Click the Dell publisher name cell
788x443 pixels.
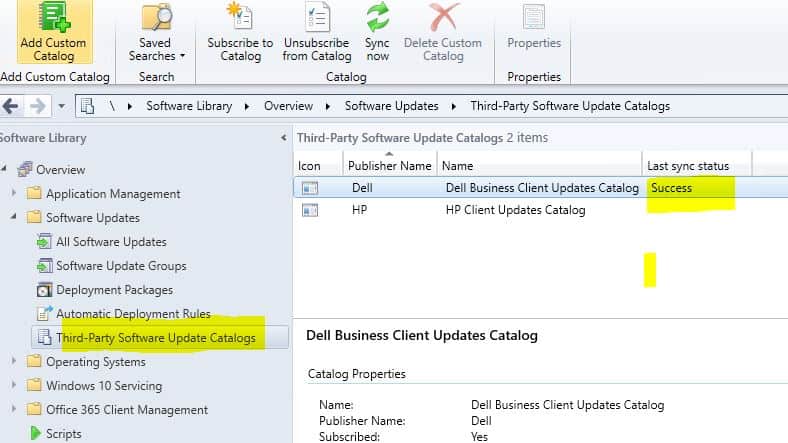[362, 188]
